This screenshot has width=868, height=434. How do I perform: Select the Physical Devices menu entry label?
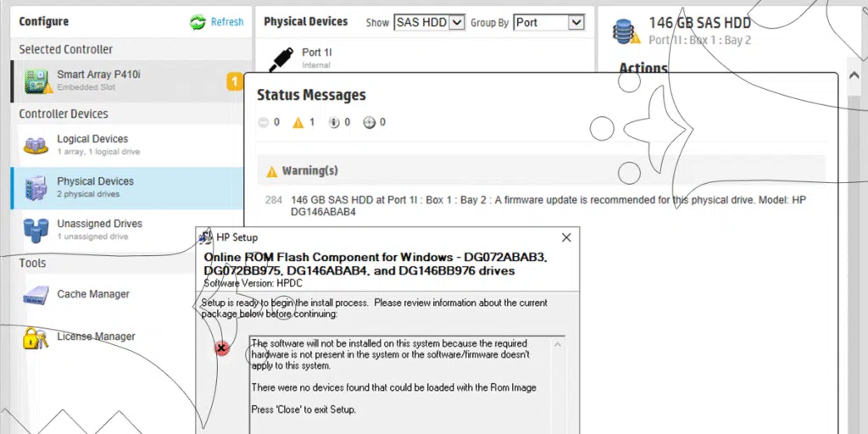click(x=95, y=181)
